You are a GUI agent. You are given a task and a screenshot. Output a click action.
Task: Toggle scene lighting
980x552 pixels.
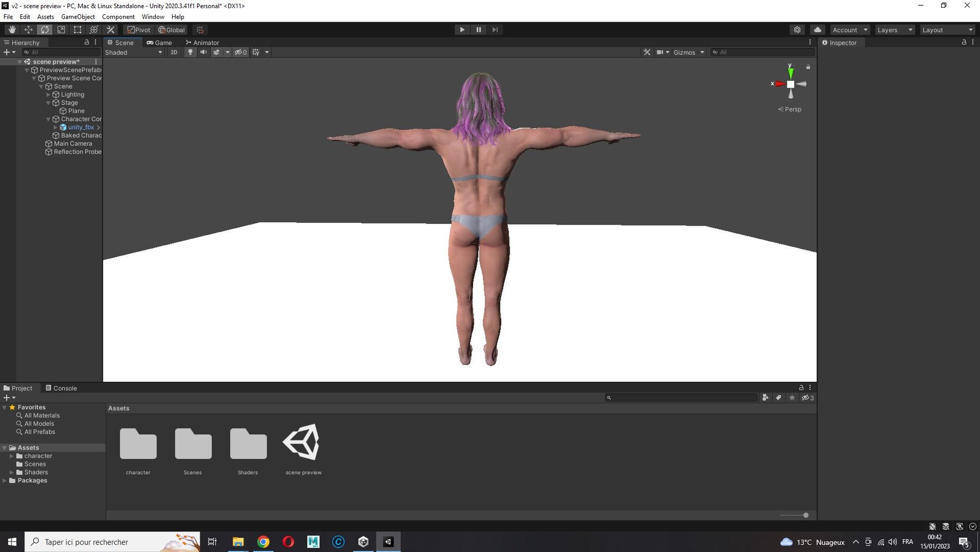pyautogui.click(x=190, y=52)
